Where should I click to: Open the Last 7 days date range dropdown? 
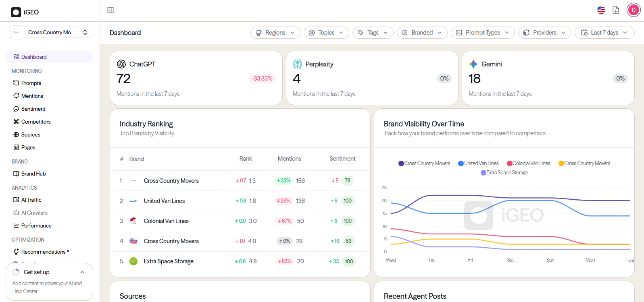pos(604,33)
